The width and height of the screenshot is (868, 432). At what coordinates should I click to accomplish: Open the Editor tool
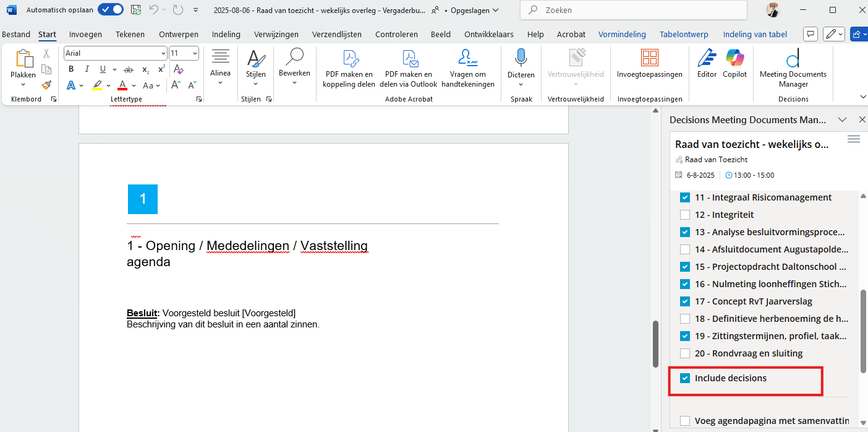(x=707, y=63)
